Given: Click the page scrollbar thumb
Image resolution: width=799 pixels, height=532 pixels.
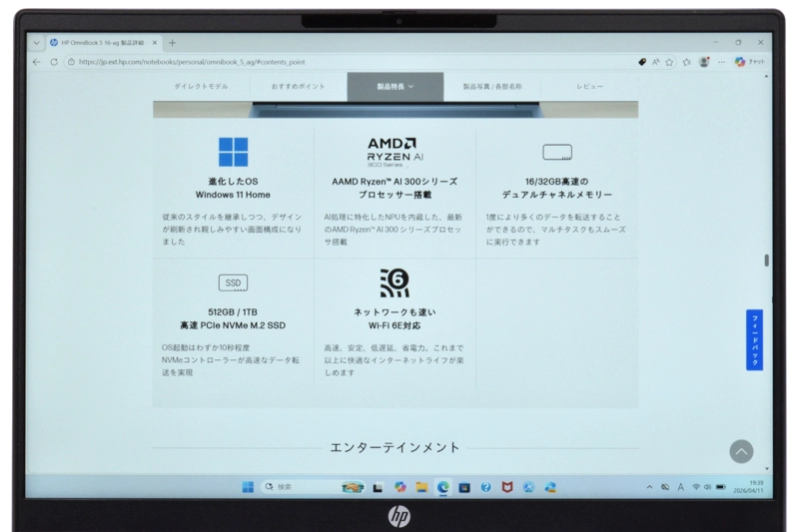Looking at the screenshot, I should 766,261.
